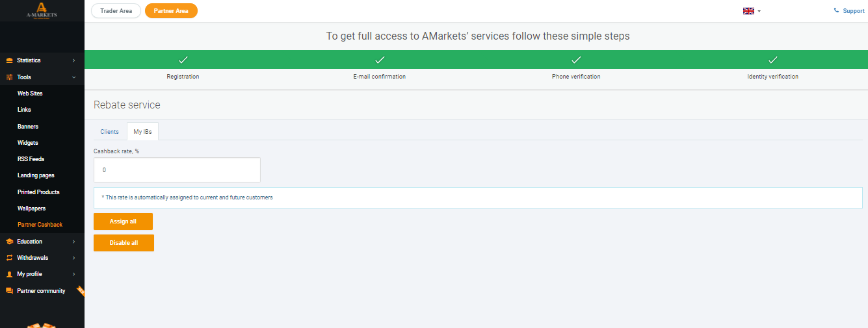This screenshot has height=328, width=868.
Task: Open the Banners tools page
Action: pyautogui.click(x=28, y=127)
